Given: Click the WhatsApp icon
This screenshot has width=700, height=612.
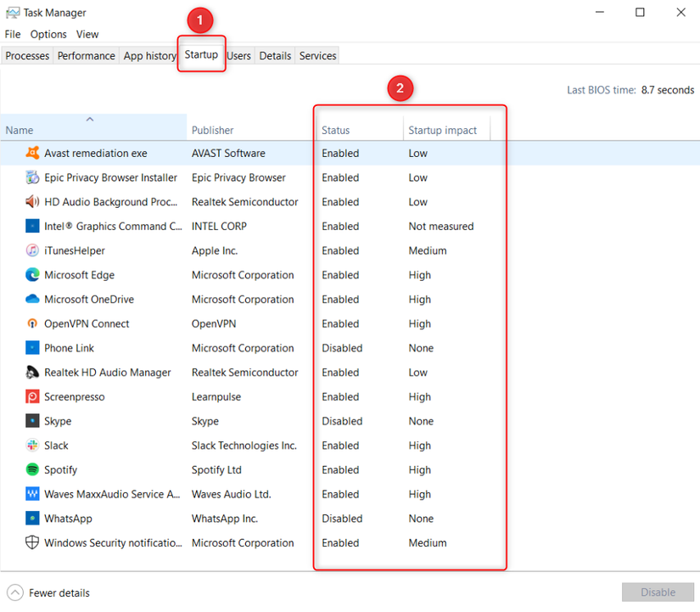Looking at the screenshot, I should click(x=32, y=518).
